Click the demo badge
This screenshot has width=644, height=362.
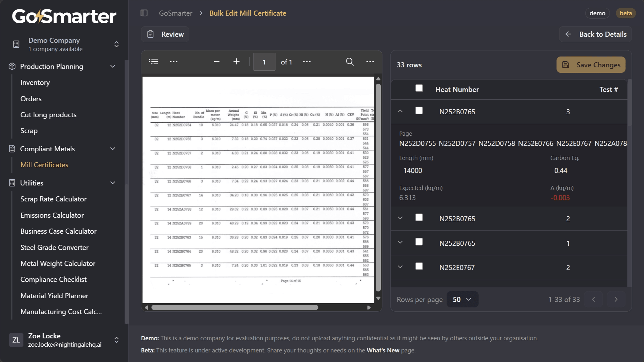(597, 13)
